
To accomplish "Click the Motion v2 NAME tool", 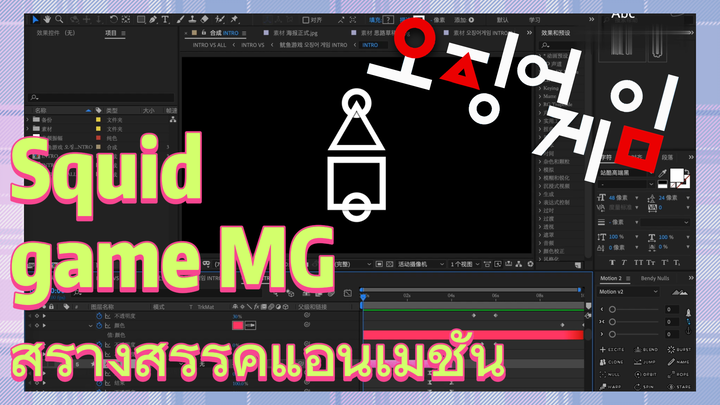I will [679, 362].
